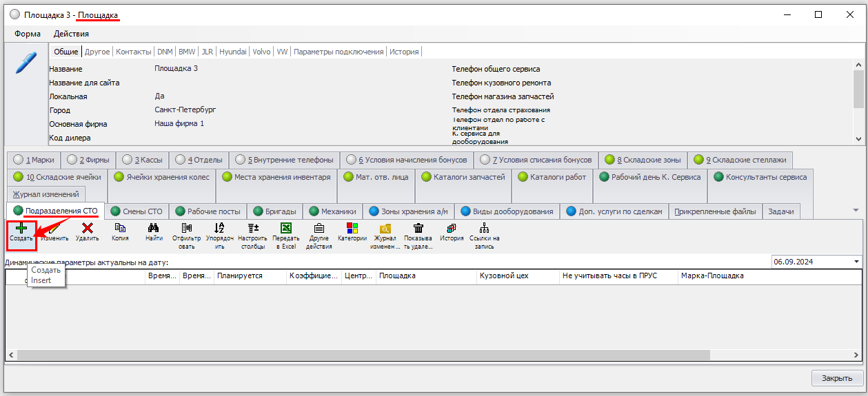Click the red X Удалить icon

[88, 228]
